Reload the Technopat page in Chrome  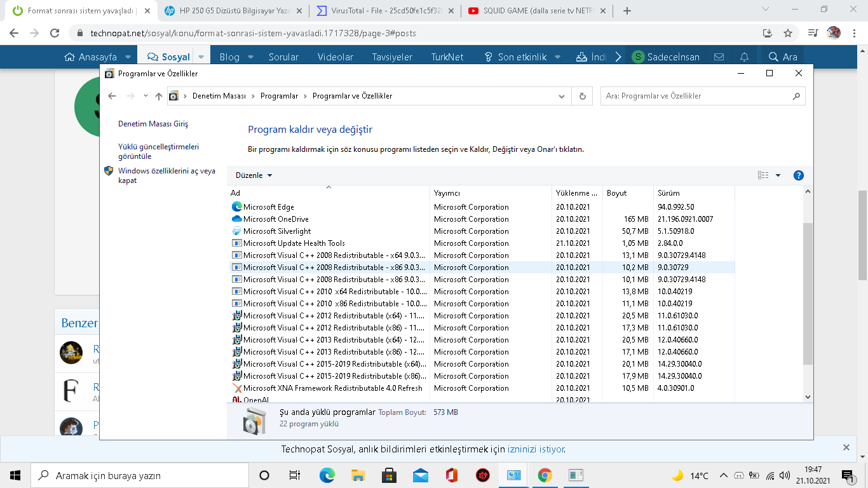[55, 33]
